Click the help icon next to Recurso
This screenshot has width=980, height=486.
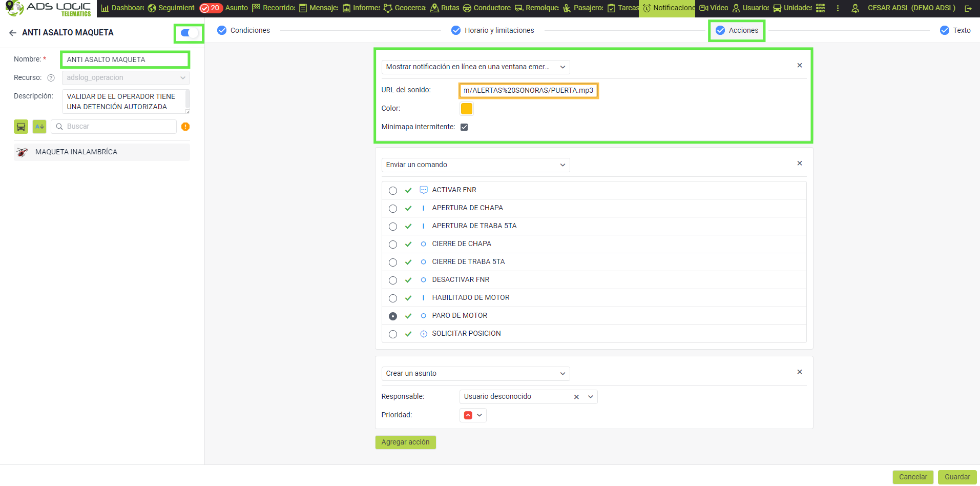[51, 78]
